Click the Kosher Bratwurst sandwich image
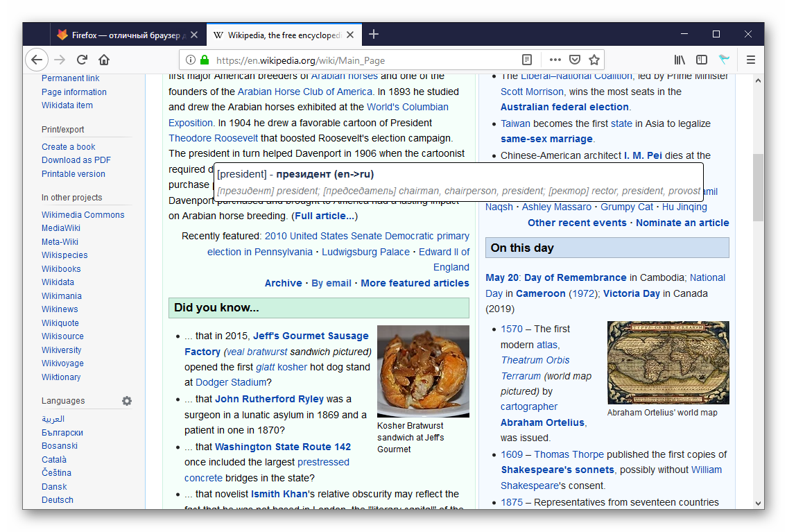Screen dimensions: 787x532 point(423,371)
